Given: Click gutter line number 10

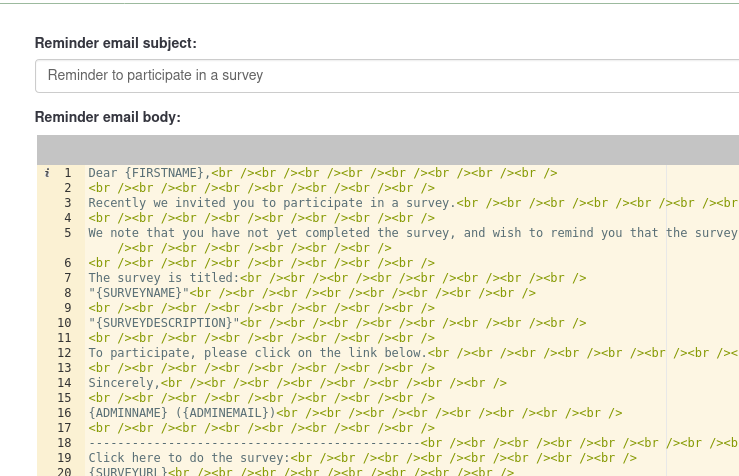Looking at the screenshot, I should click(64, 323).
